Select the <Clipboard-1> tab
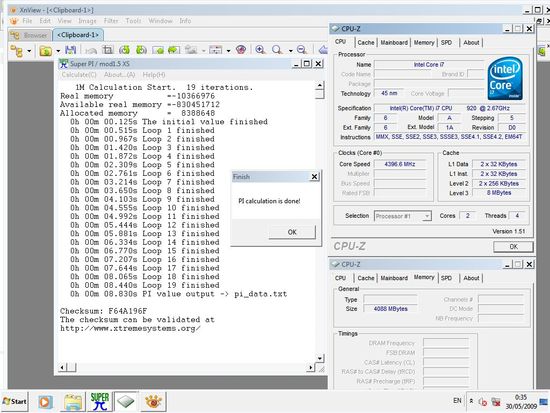 coord(78,35)
